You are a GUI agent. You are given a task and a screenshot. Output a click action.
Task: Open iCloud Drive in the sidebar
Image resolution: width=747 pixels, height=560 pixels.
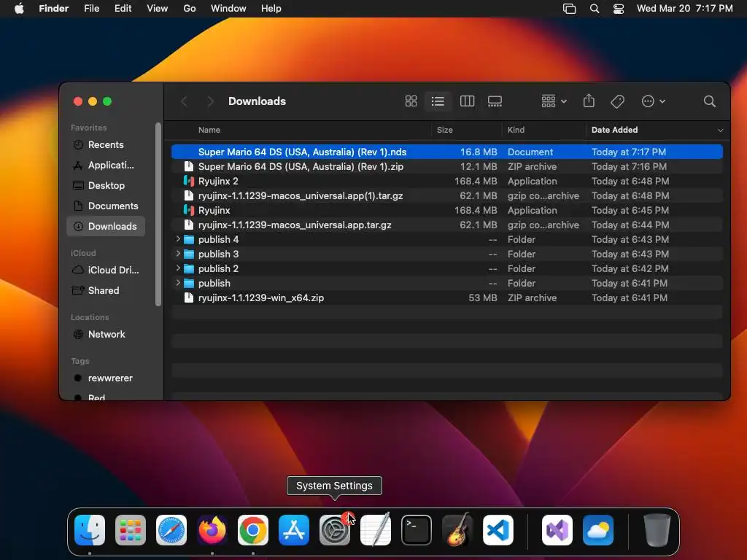pos(105,270)
